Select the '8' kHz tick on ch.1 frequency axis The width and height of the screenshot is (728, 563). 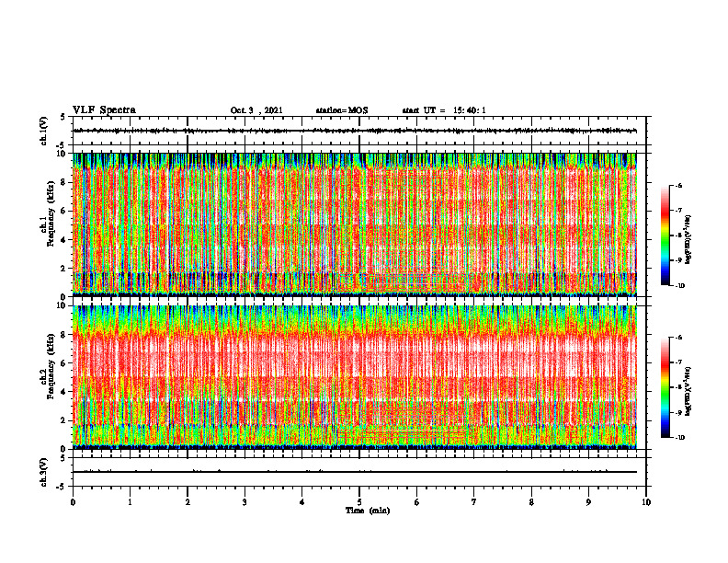[x=64, y=182]
